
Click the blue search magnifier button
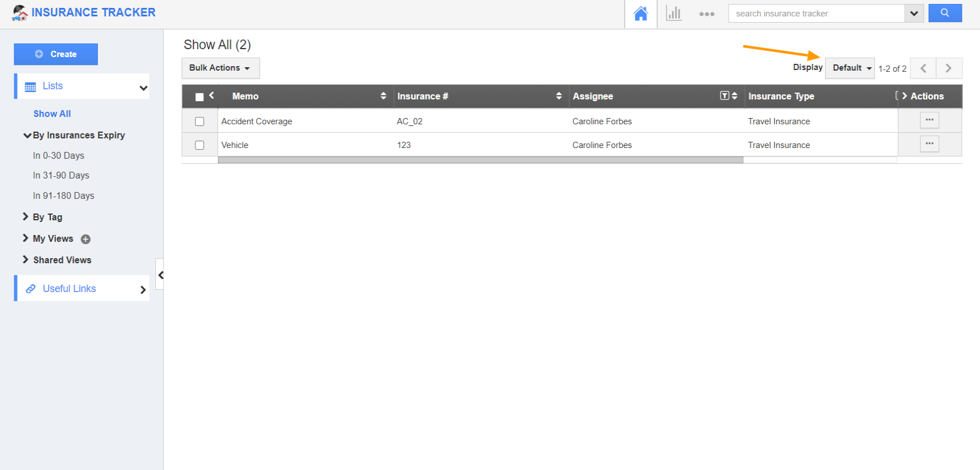tap(945, 13)
